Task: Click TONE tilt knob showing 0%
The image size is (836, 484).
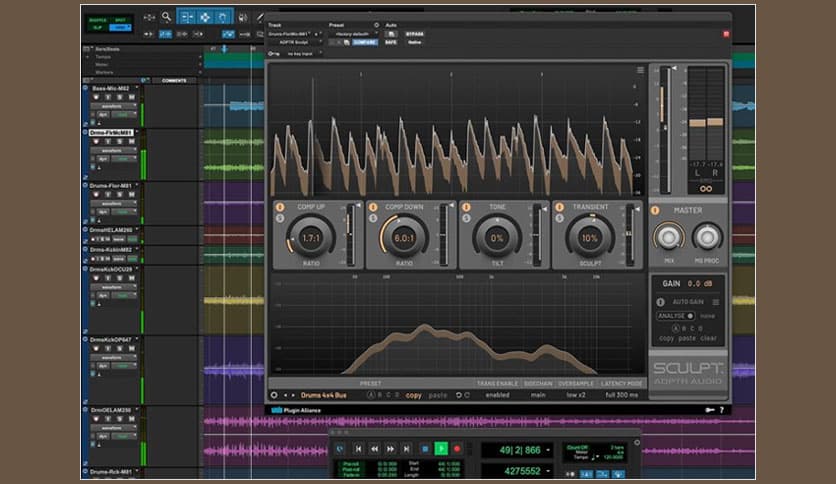Action: click(x=497, y=237)
